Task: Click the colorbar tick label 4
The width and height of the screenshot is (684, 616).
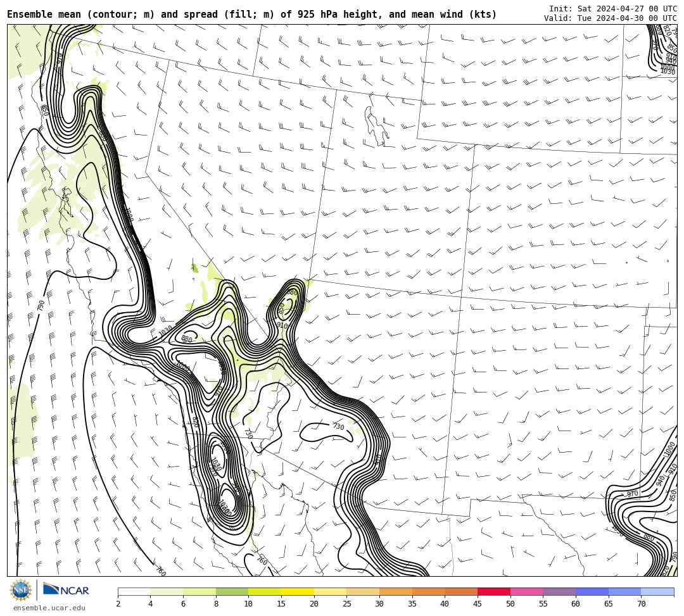Action: [151, 604]
